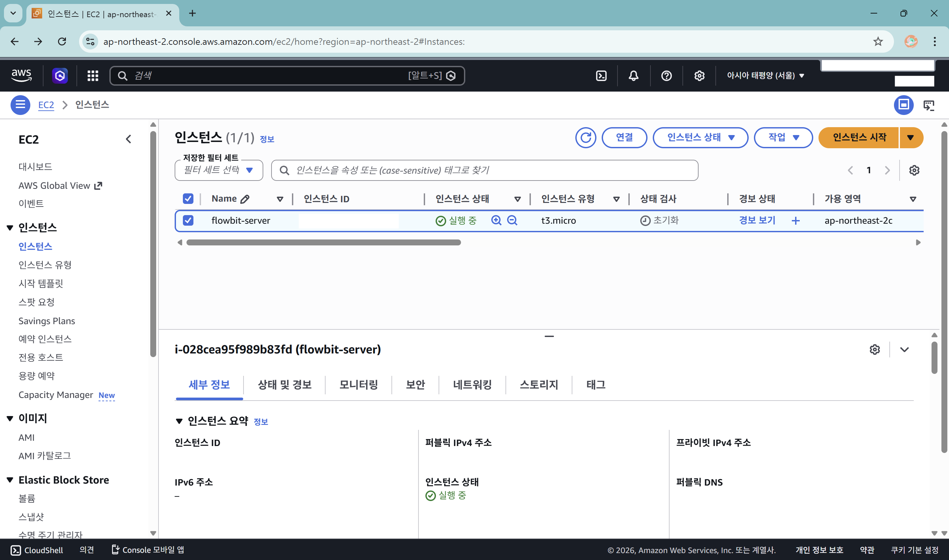Toggle the select-all instances checkbox
This screenshot has width=949, height=560.
click(188, 199)
